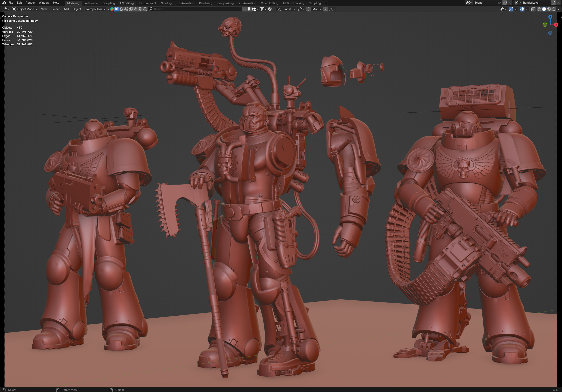This screenshot has height=392, width=562.
Task: Switch to wireframe viewport shading
Action: click(x=539, y=9)
